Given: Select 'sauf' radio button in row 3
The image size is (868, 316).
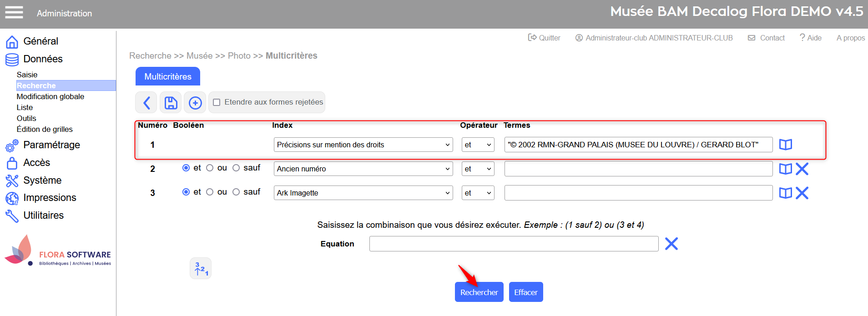Looking at the screenshot, I should point(236,192).
